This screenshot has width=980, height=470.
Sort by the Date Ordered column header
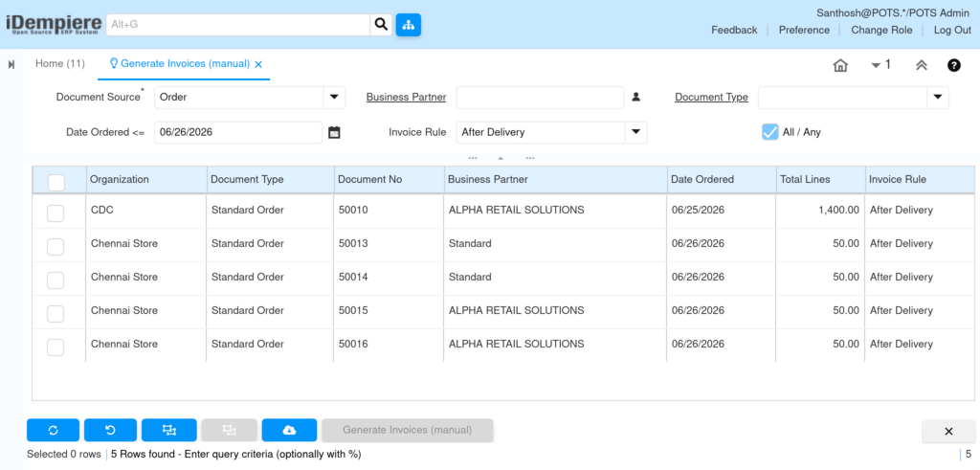click(722, 179)
